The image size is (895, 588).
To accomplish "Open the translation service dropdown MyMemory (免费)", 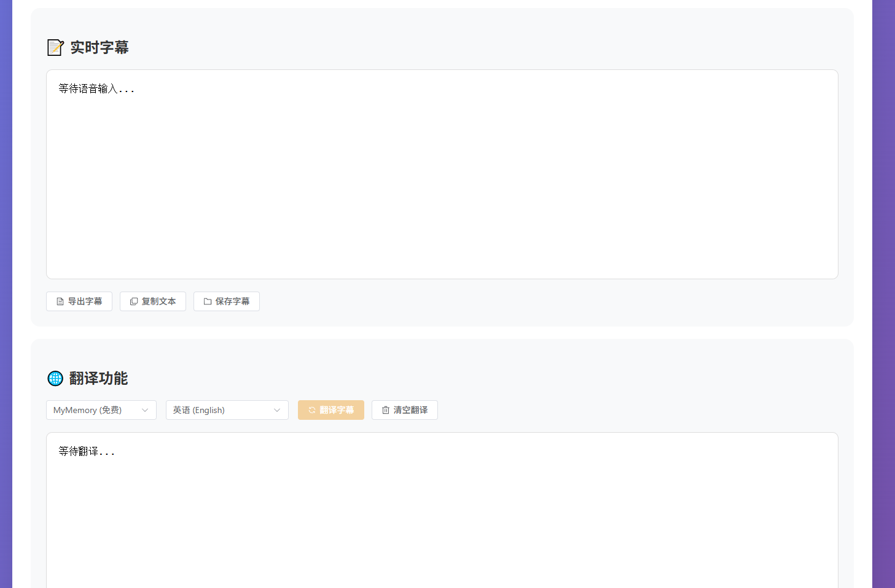I will tap(101, 410).
